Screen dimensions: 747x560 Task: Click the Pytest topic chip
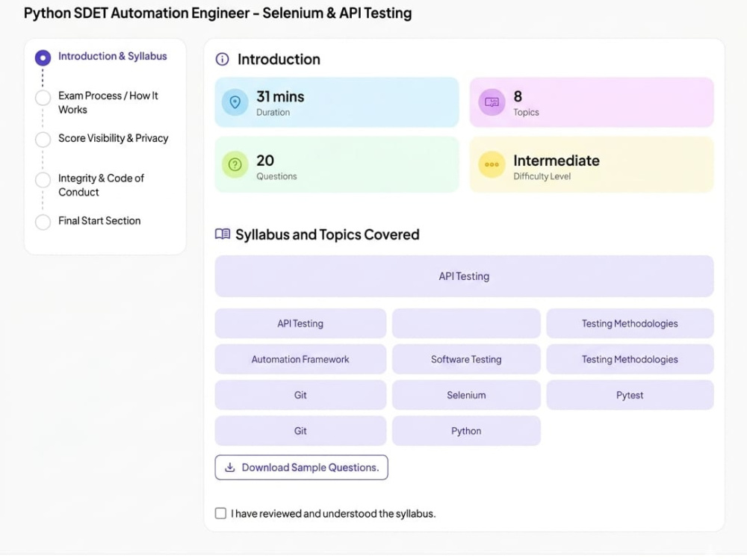click(630, 395)
